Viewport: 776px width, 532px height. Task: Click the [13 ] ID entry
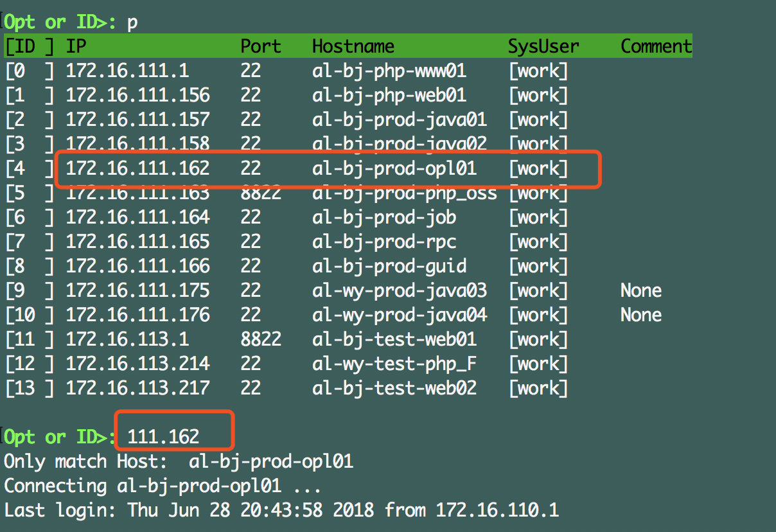pyautogui.click(x=30, y=388)
